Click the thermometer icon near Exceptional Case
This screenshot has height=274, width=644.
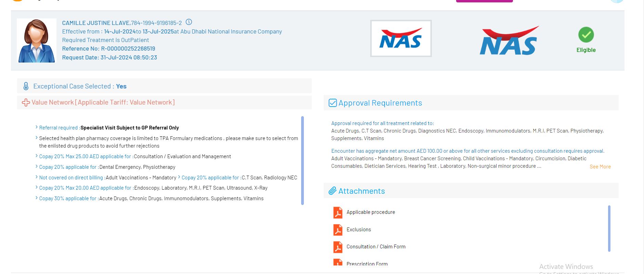click(26, 86)
